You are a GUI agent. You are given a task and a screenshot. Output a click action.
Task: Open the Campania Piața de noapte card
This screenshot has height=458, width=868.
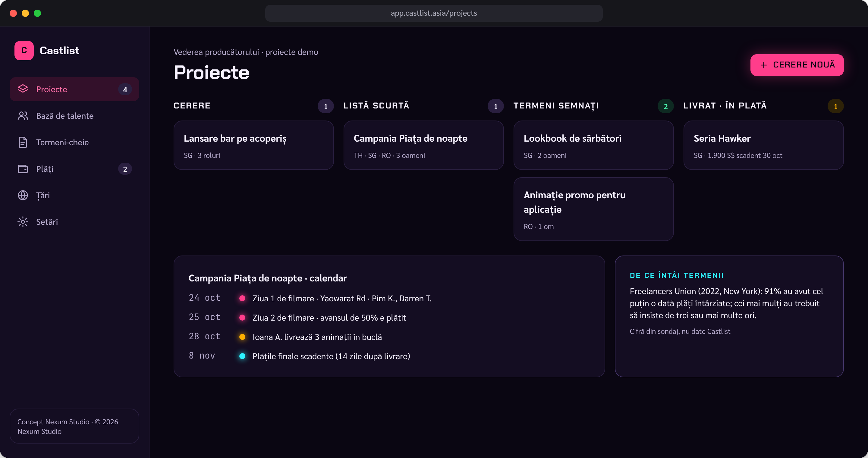423,145
